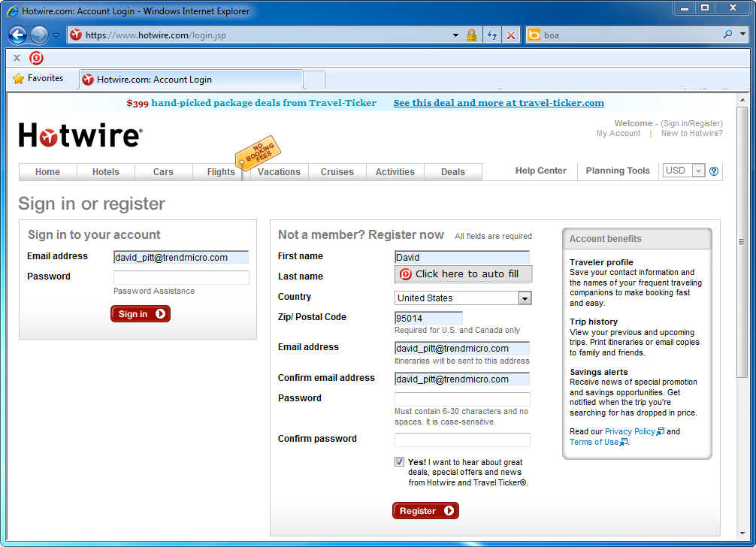Click the red Register button
Screen dimensions: 756x547
click(x=426, y=511)
